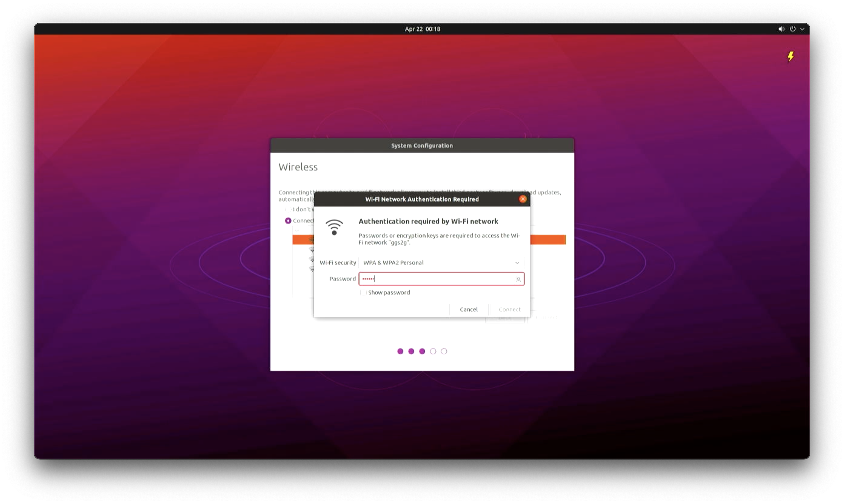Close the Wi-Fi Network Authentication dialog
This screenshot has width=844, height=504.
[523, 199]
